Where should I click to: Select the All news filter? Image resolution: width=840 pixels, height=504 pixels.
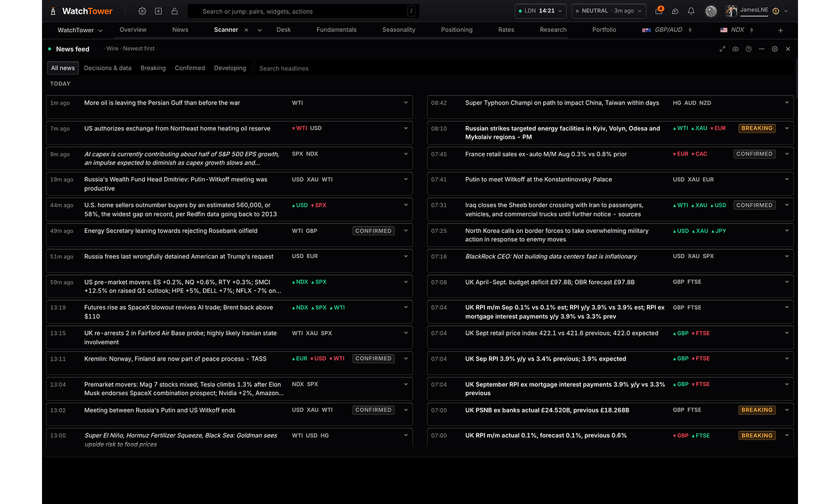click(63, 68)
